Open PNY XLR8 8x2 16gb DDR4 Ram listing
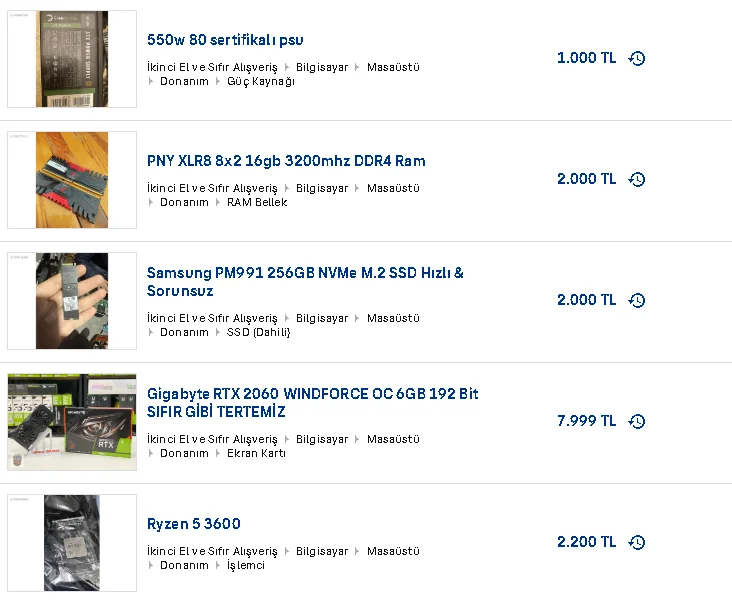This screenshot has height=600, width=732. pos(286,161)
